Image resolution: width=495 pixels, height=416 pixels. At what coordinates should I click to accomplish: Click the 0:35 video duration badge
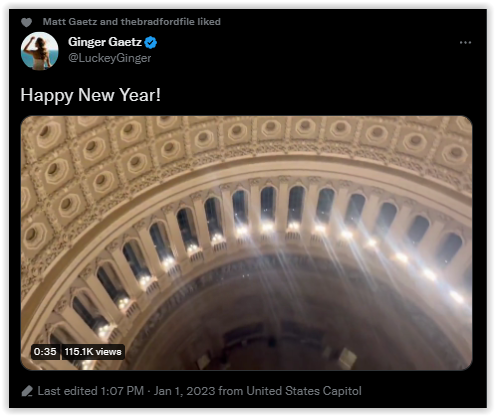tap(45, 352)
